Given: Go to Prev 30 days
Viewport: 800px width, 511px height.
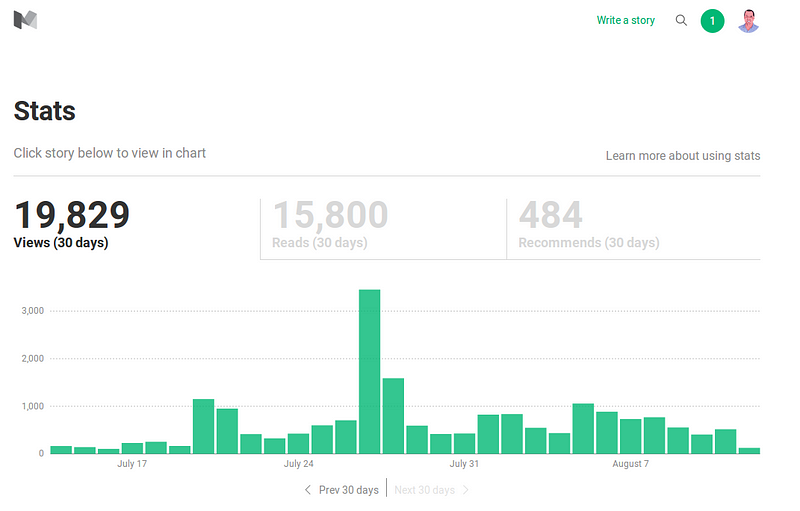Looking at the screenshot, I should 348,490.
